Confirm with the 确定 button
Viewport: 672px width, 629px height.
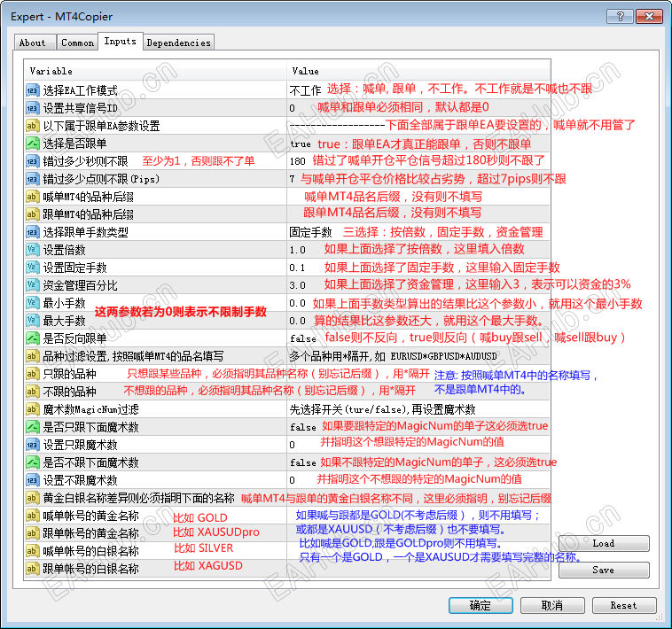(481, 605)
